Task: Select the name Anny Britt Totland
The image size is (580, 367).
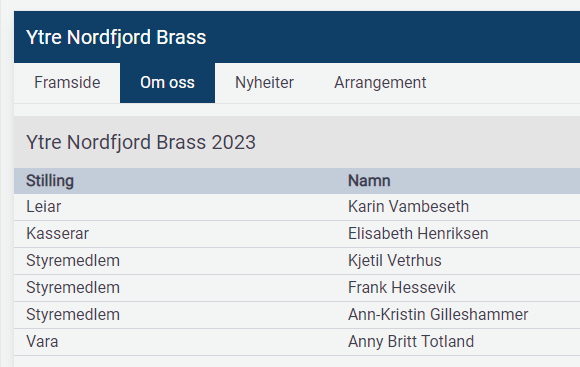Action: (x=411, y=341)
